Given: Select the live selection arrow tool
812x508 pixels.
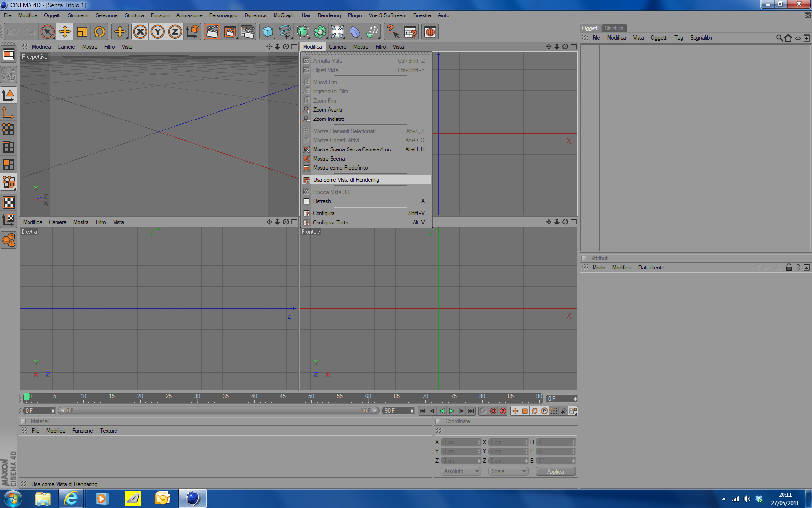Looking at the screenshot, I should 47,32.
